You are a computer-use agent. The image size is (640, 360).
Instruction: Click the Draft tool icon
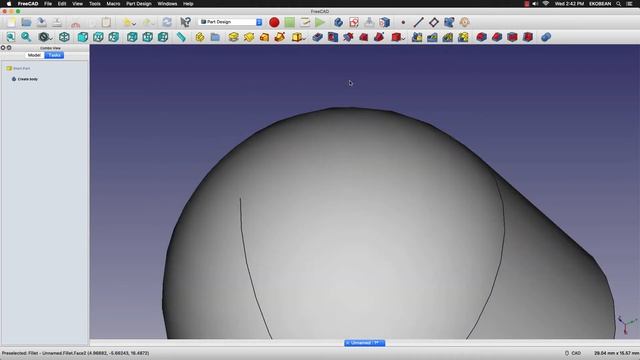click(513, 37)
